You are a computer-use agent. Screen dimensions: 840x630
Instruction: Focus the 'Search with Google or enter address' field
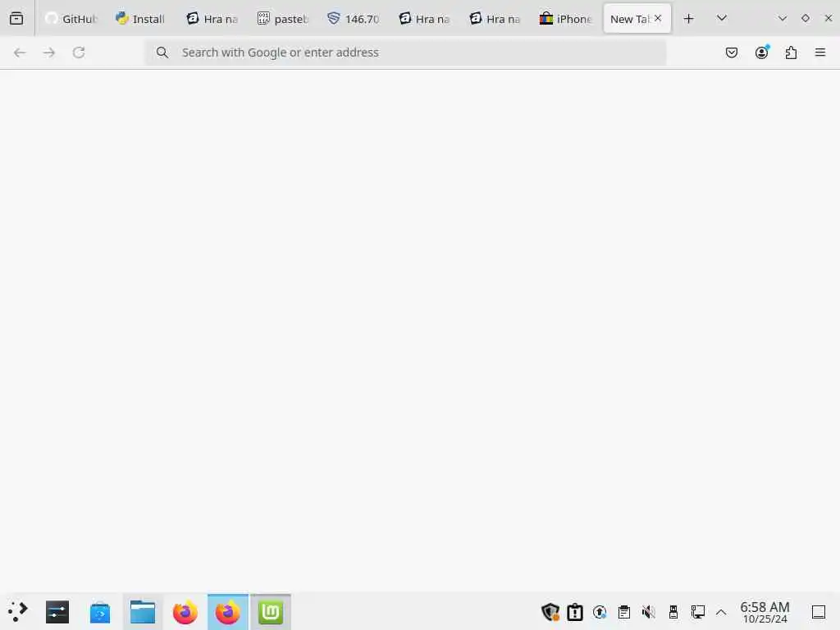pos(405,52)
